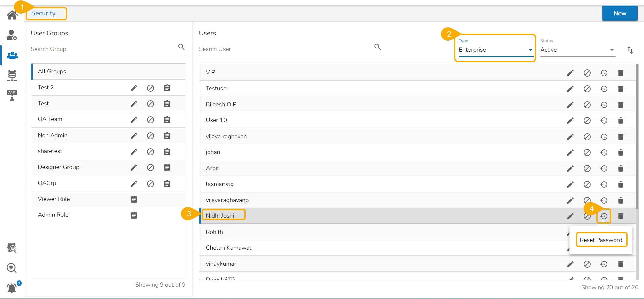Image resolution: width=644 pixels, height=299 pixels.
Task: Open reset history icon for Arpit
Action: 604,168
